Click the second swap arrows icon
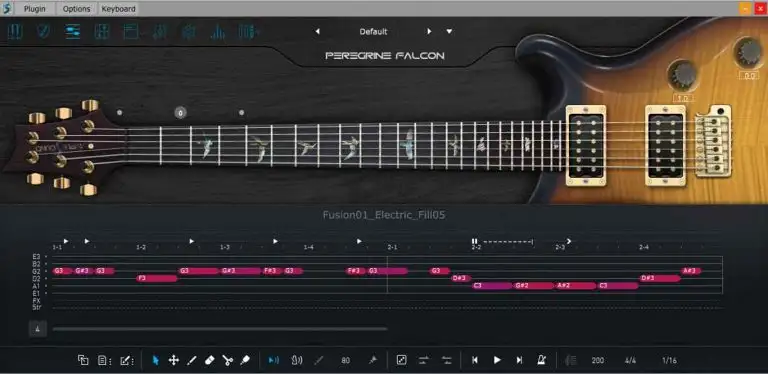 coord(447,360)
